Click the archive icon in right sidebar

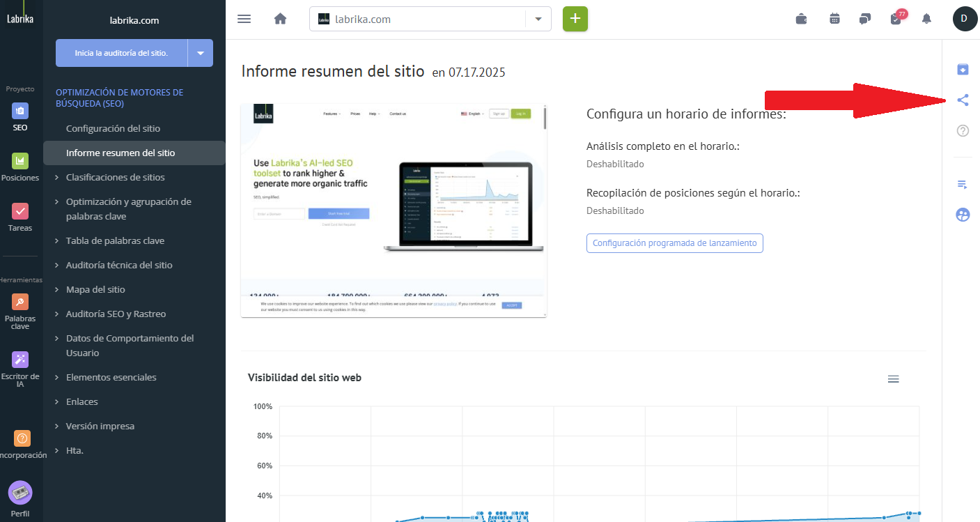point(963,69)
